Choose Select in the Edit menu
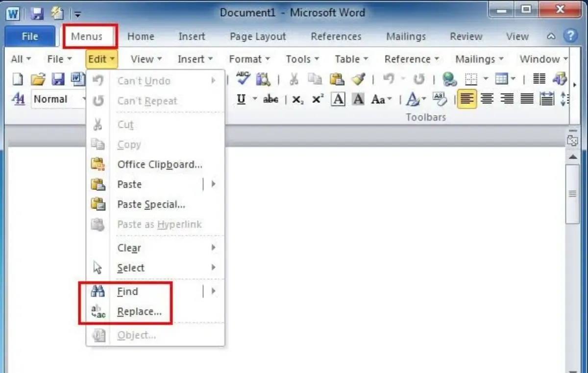This screenshot has height=373, width=588. pyautogui.click(x=131, y=268)
